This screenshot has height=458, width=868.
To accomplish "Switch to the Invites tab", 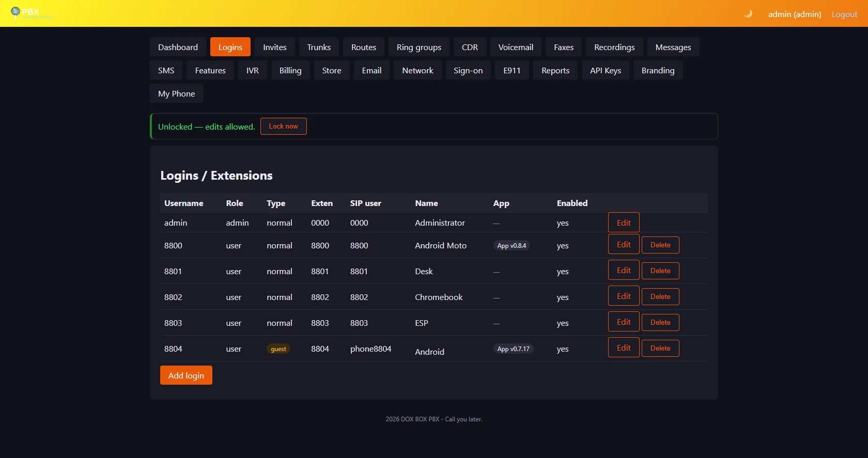I will click(x=274, y=47).
